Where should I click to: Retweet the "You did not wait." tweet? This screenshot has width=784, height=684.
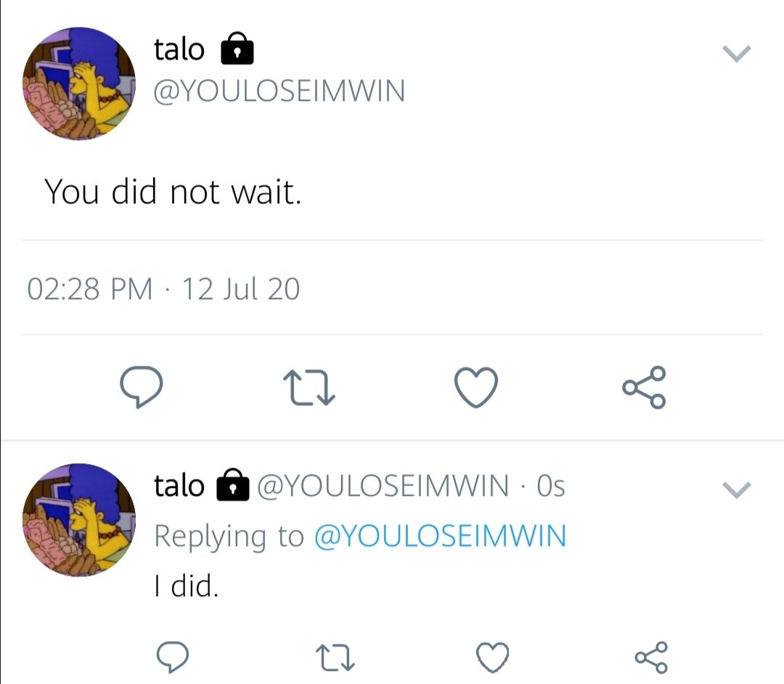click(309, 388)
